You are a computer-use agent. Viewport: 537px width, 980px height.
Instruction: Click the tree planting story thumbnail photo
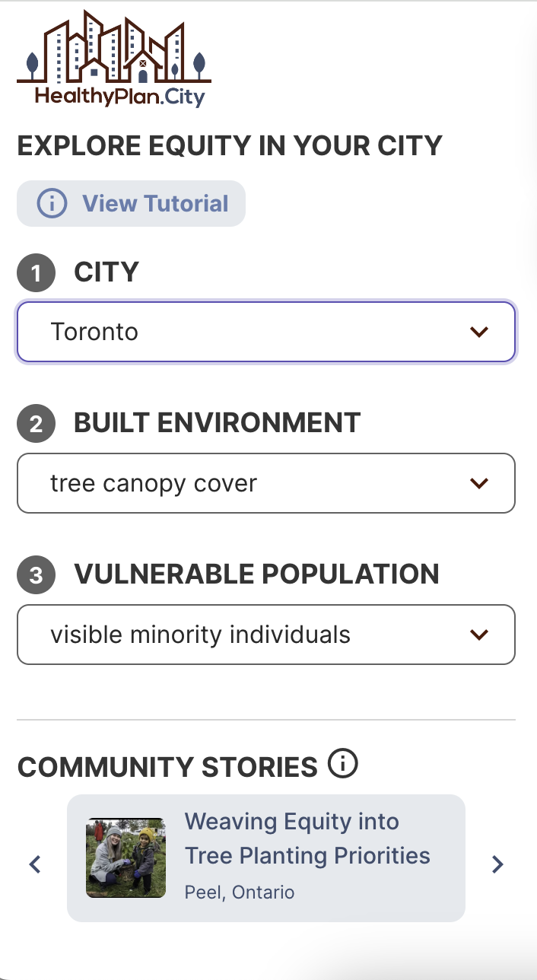point(126,858)
